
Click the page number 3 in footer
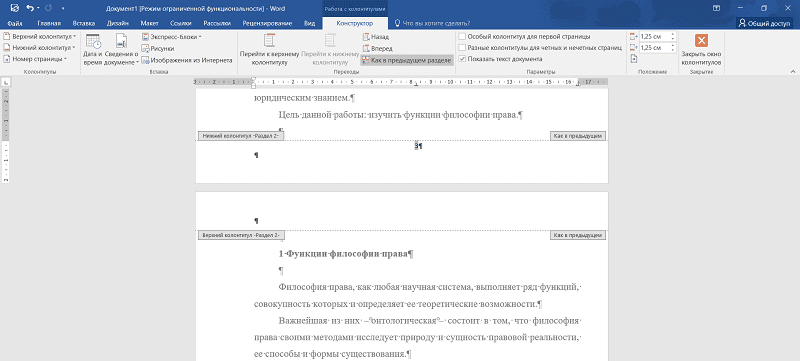pos(416,146)
